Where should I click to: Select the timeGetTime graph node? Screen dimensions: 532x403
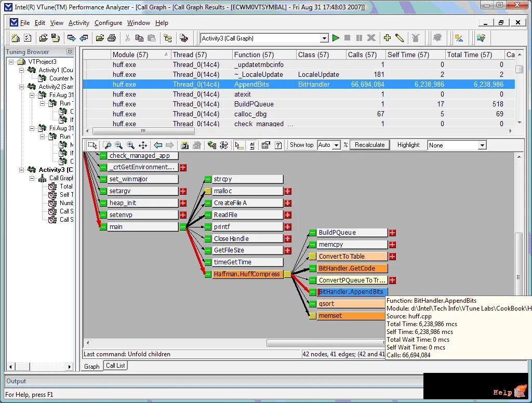247,262
